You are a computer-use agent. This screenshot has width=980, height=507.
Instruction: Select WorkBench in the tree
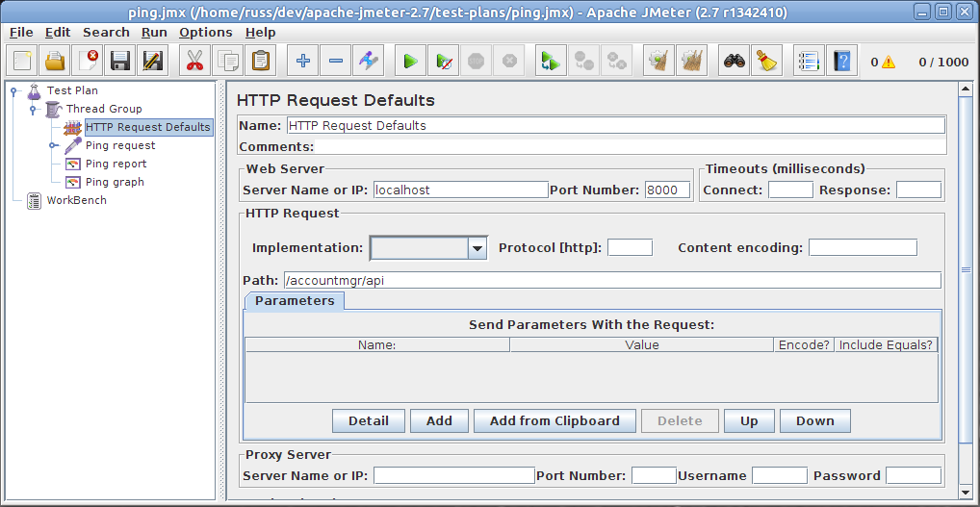tap(77, 200)
